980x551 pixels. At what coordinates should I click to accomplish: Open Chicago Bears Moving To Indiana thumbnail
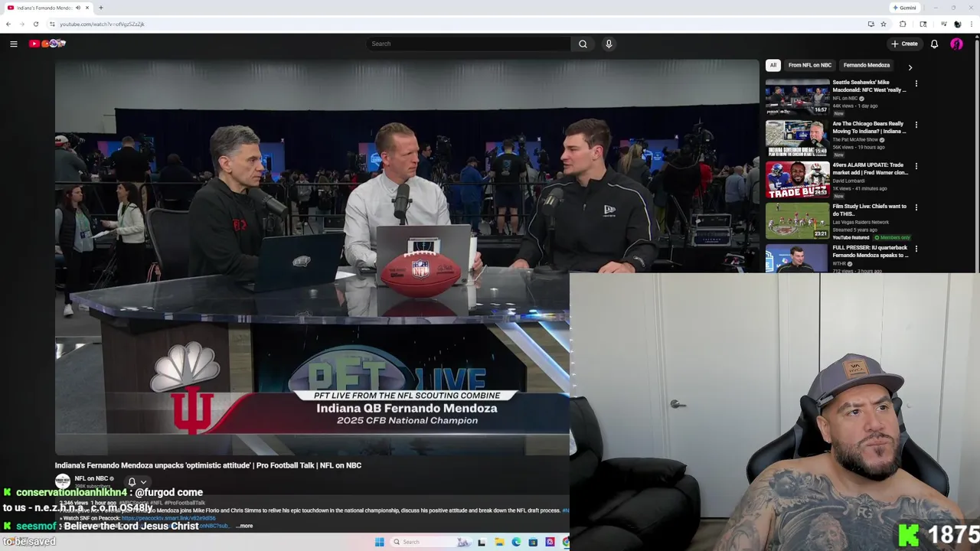(x=797, y=138)
